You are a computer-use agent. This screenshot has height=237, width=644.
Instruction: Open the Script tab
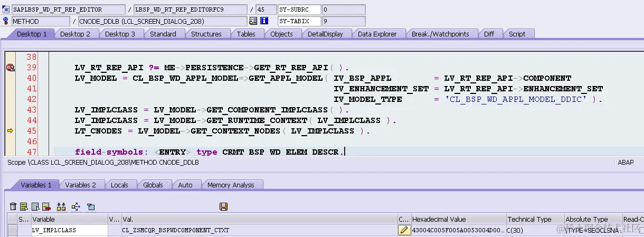click(517, 34)
